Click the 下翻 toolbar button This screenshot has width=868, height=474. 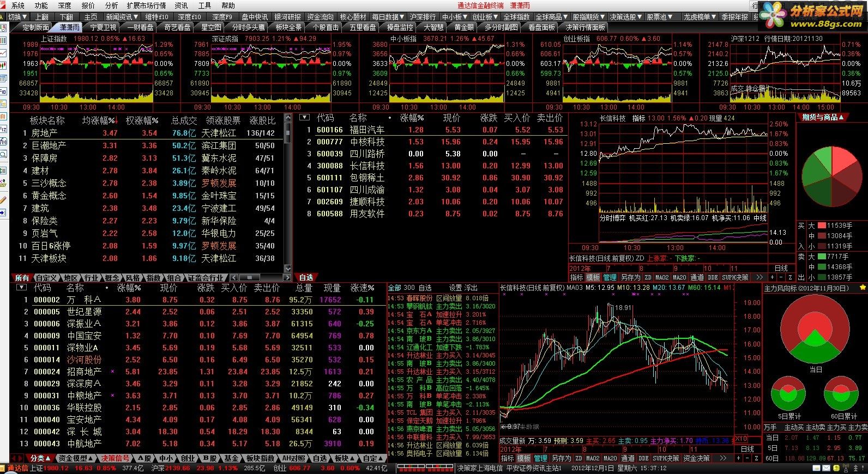click(x=67, y=17)
